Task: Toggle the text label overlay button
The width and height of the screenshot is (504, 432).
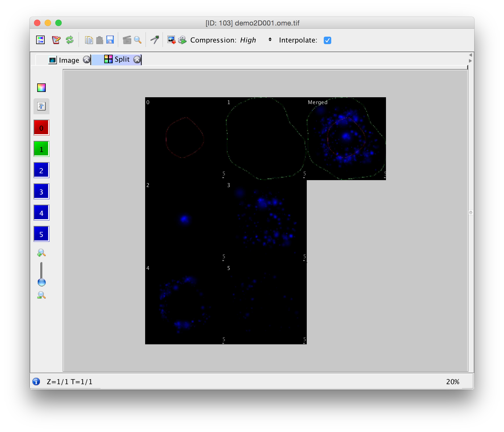Action: (x=41, y=107)
